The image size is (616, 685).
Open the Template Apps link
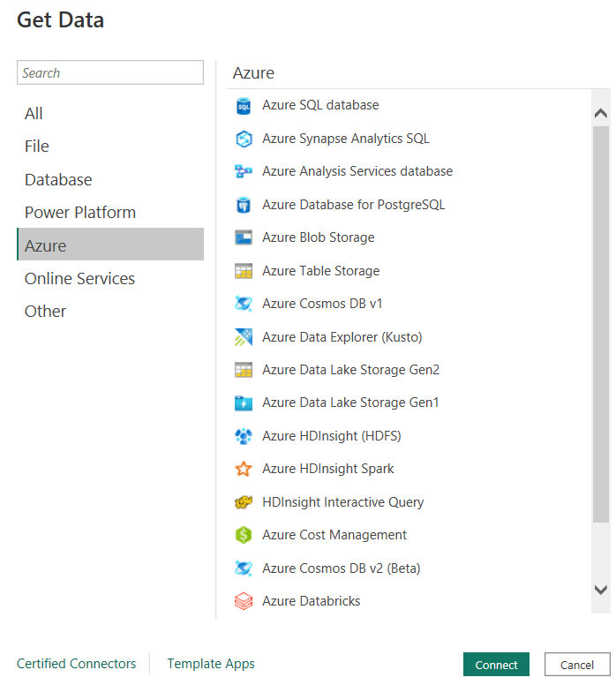[211, 664]
